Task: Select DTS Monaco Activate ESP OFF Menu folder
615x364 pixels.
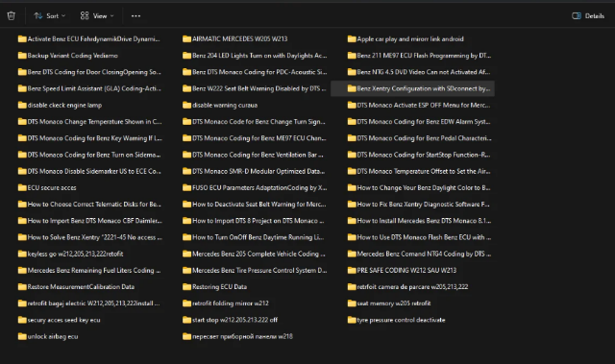Action: tap(424, 105)
